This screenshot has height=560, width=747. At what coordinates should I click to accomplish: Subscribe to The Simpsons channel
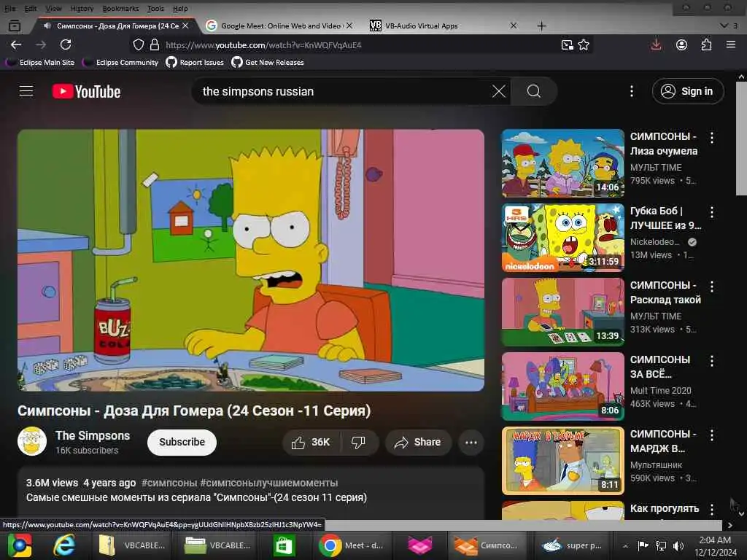tap(182, 443)
